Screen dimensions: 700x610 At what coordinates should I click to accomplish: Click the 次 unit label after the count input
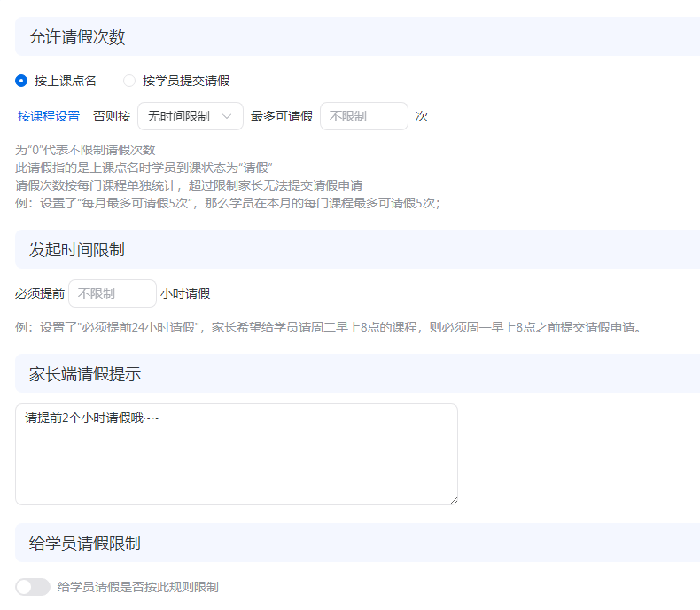tap(422, 116)
